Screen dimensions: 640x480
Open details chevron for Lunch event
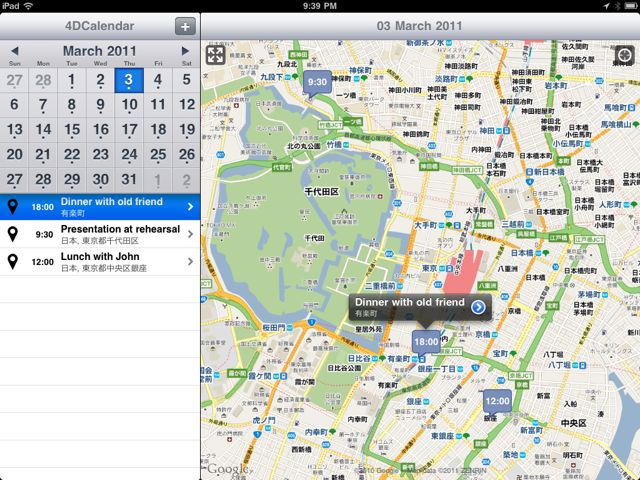pyautogui.click(x=190, y=261)
